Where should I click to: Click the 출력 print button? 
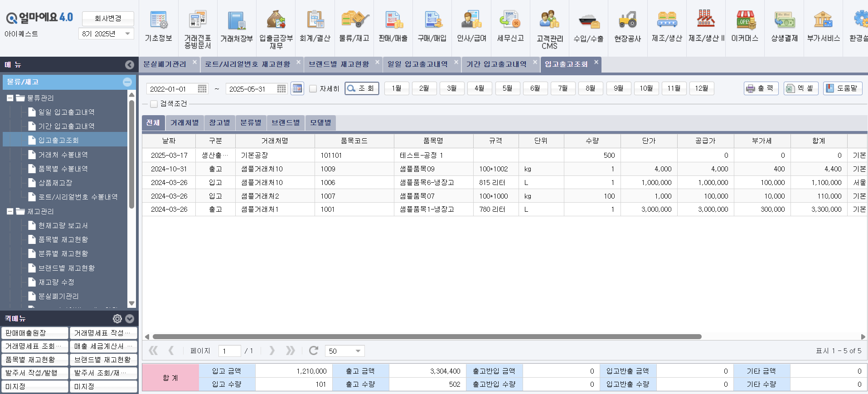[761, 88]
